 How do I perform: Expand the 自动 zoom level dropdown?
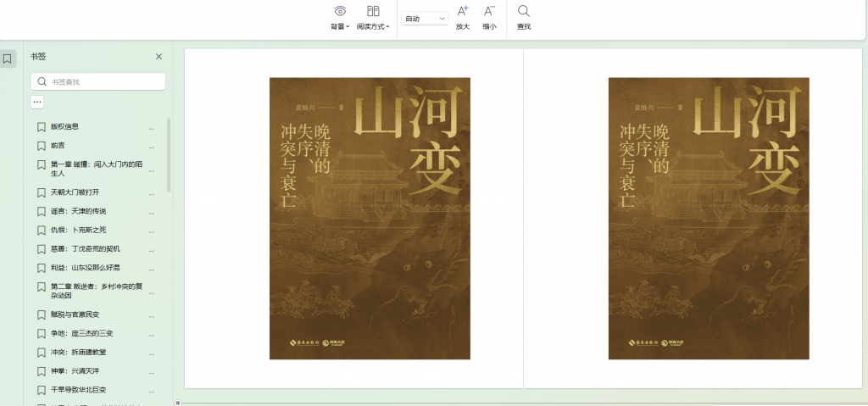[426, 19]
